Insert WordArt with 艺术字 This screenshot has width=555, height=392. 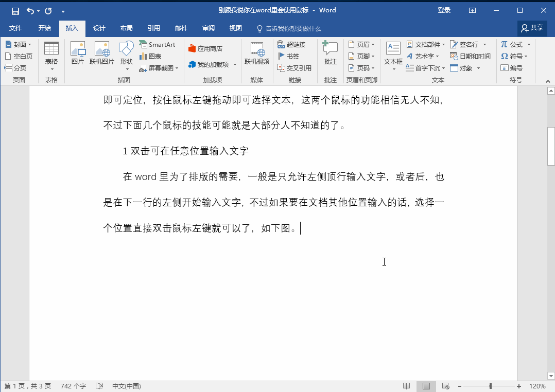(x=423, y=56)
